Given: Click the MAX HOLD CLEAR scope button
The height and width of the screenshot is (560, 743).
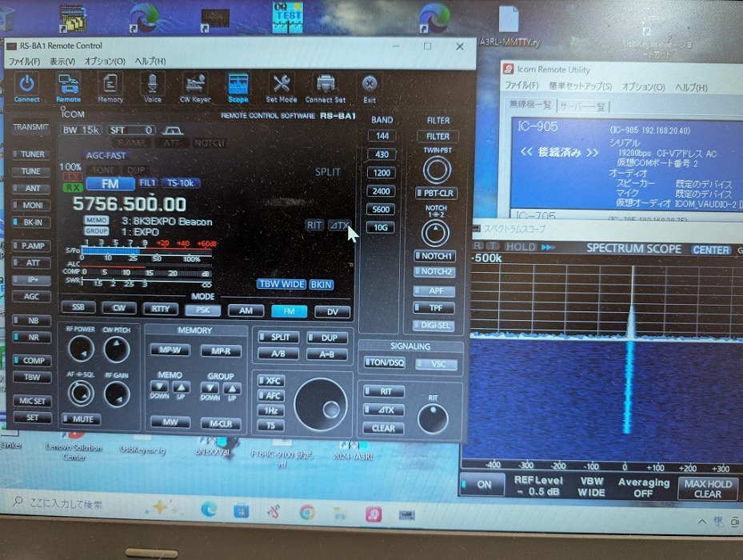Looking at the screenshot, I should pyautogui.click(x=707, y=488).
